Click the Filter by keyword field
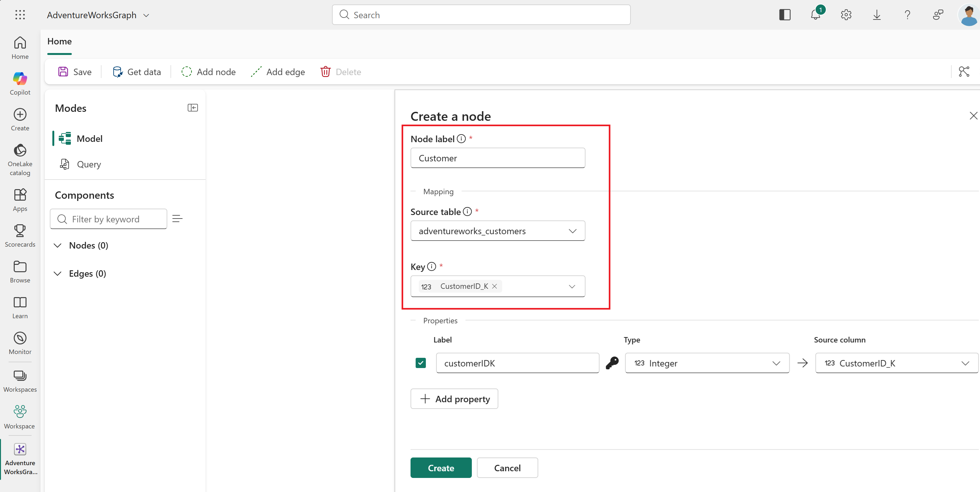 (x=109, y=219)
